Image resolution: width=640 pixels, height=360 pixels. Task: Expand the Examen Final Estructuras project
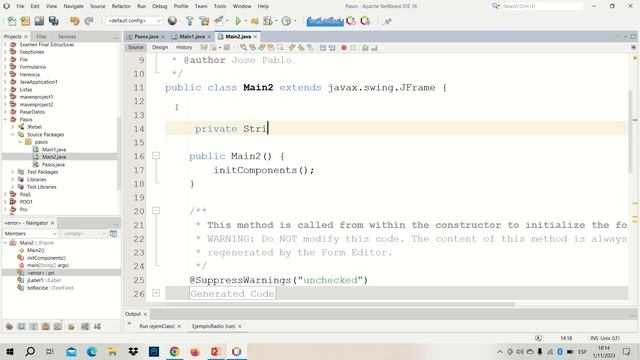[x=5, y=44]
